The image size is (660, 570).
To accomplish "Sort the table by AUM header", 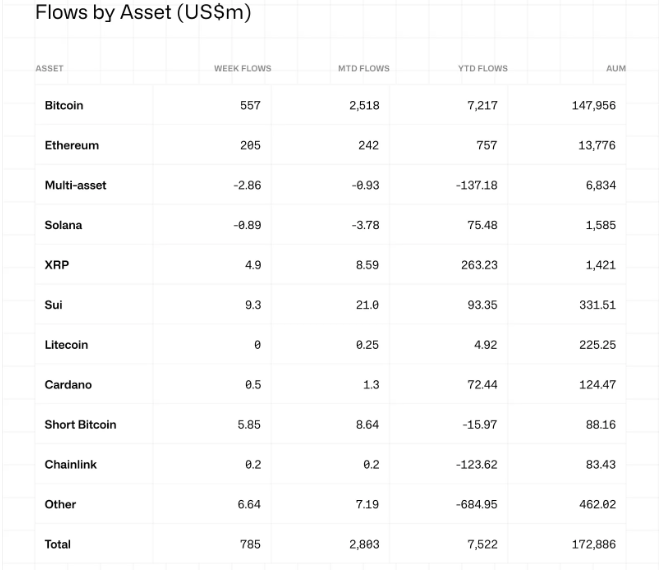I will [615, 68].
